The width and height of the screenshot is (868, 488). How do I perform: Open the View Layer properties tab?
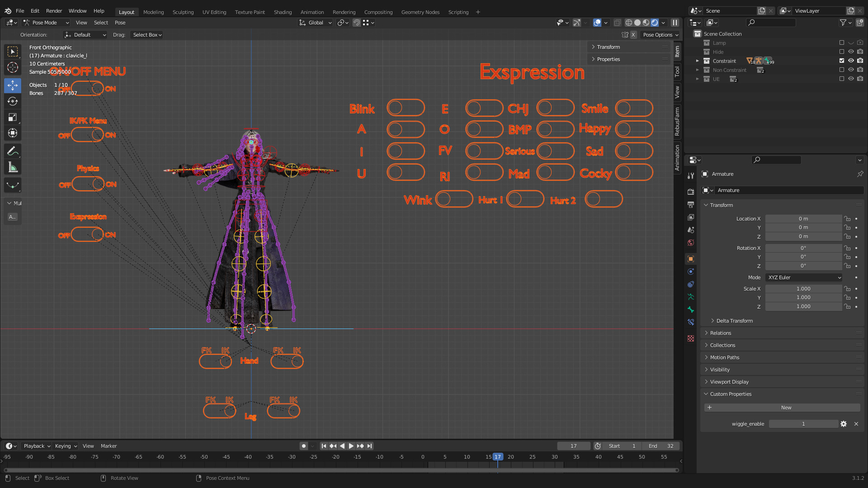tap(691, 217)
